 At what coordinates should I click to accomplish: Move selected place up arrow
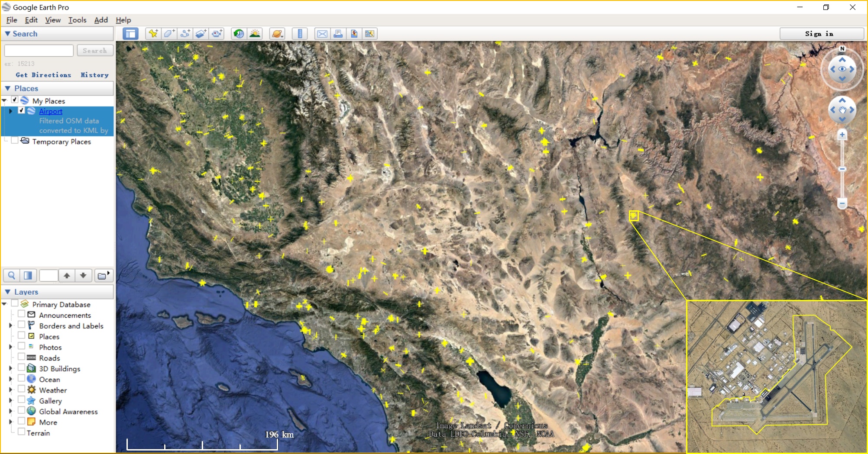pos(67,276)
